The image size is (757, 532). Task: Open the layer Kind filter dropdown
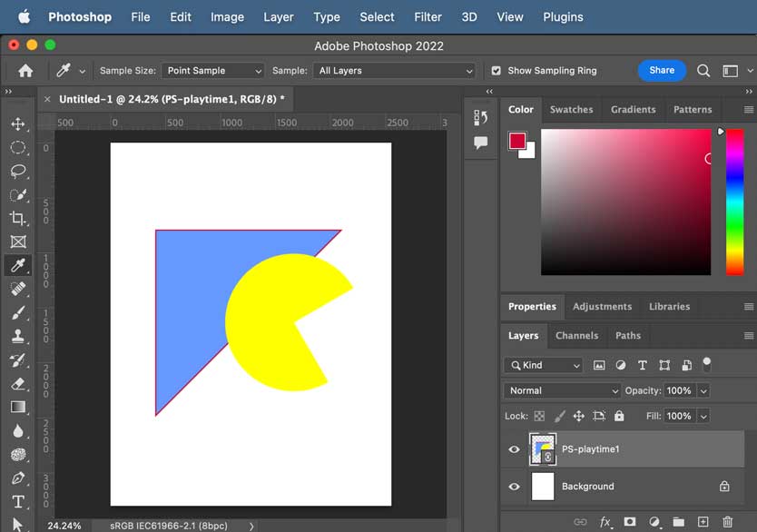tap(543, 366)
